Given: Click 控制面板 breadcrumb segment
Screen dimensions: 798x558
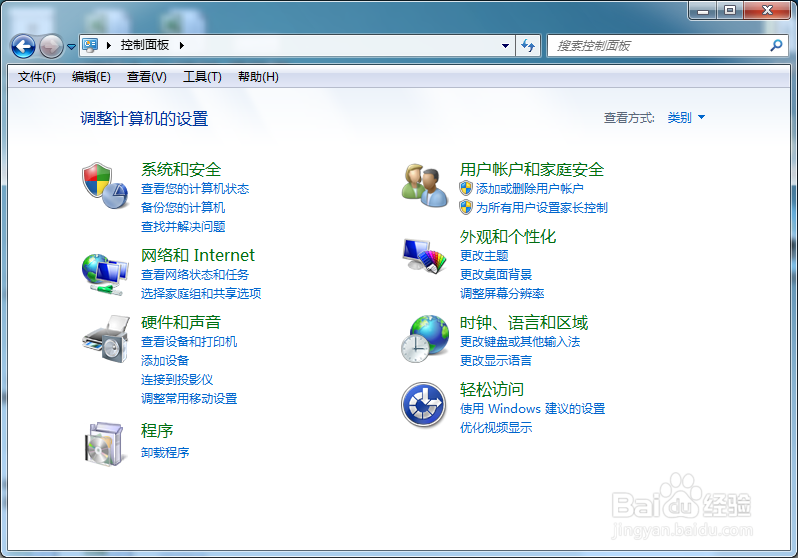Looking at the screenshot, I should tap(145, 45).
